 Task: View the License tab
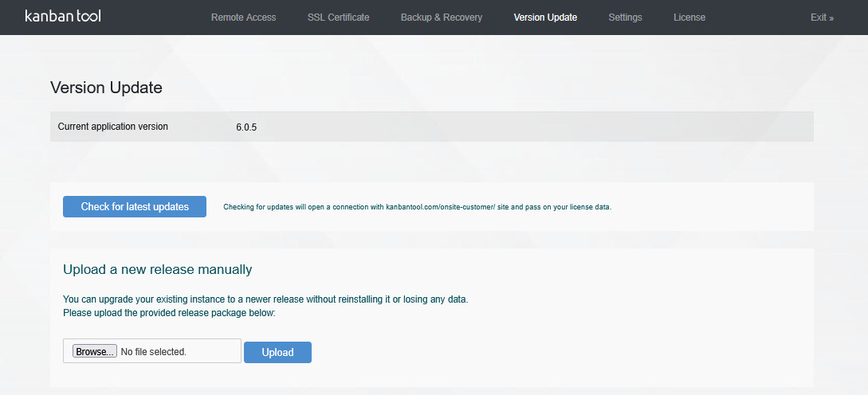pos(689,18)
